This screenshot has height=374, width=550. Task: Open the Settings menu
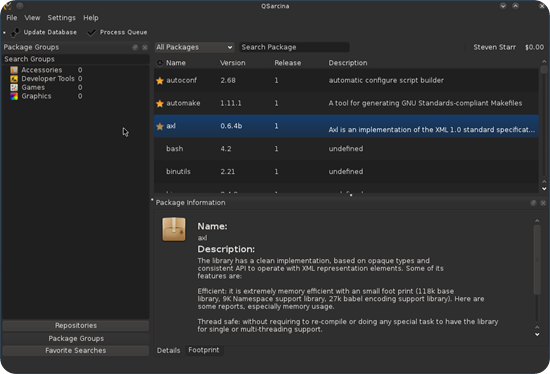62,18
